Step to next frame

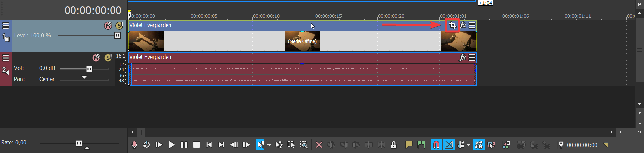[x=246, y=145]
